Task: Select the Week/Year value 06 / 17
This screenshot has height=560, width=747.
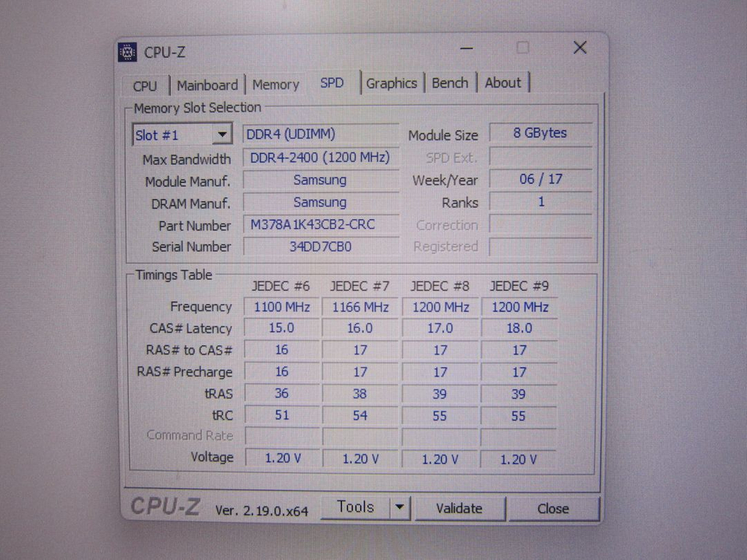Action: (x=540, y=179)
